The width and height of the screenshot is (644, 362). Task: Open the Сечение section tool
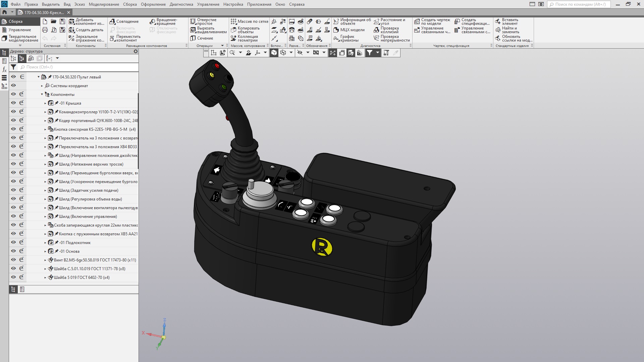202,38
